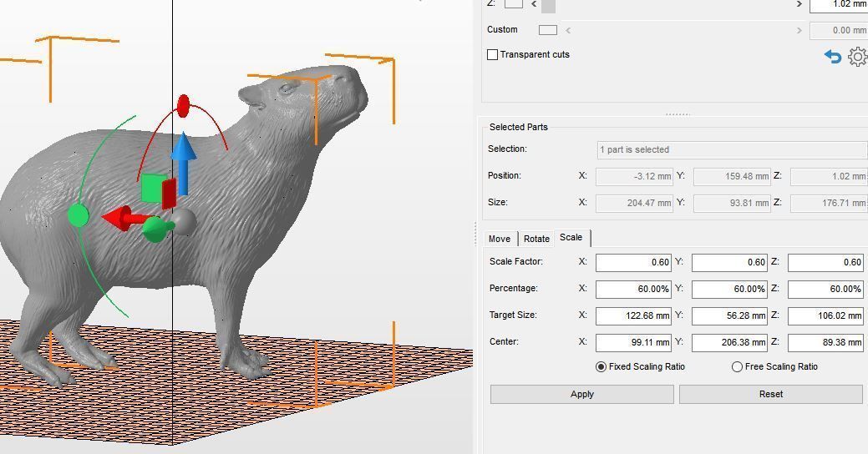The height and width of the screenshot is (454, 868).
Task: Step Custom cut right with the arrow
Action: pyautogui.click(x=799, y=30)
